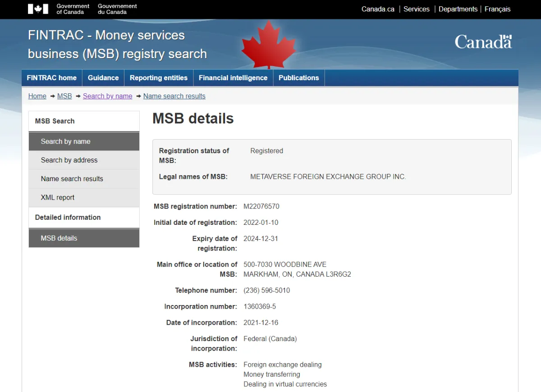Image resolution: width=541 pixels, height=392 pixels.
Task: Click expiry date 2024-12-31
Action: [x=261, y=239]
